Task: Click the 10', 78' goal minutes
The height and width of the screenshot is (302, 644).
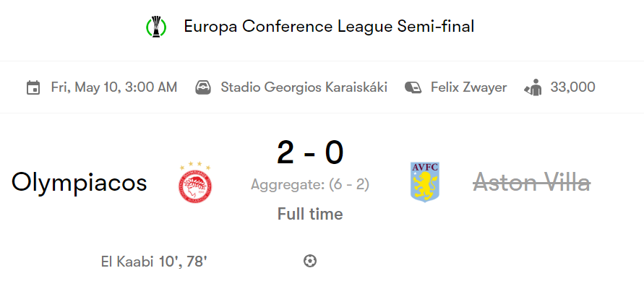Action: point(183,262)
